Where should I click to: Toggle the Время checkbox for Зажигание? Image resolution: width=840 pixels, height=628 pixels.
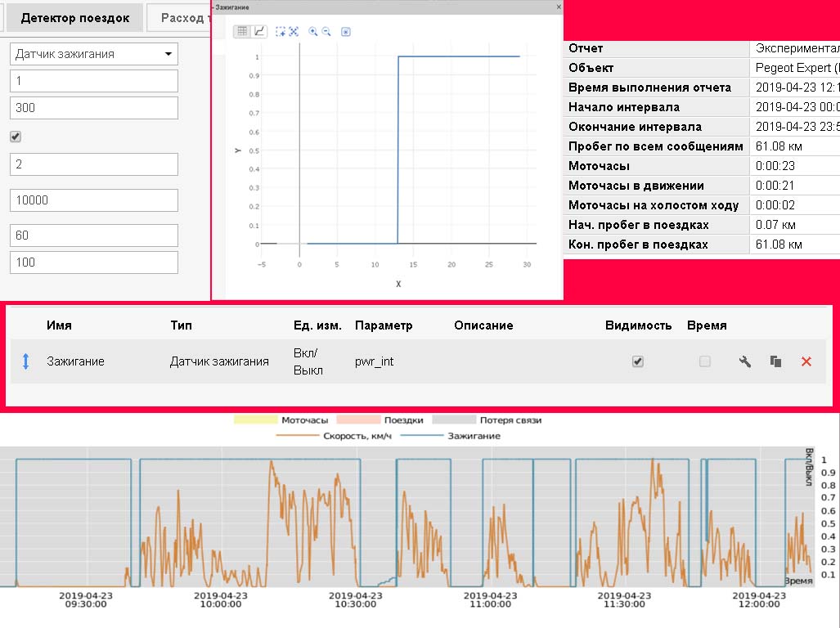point(705,361)
